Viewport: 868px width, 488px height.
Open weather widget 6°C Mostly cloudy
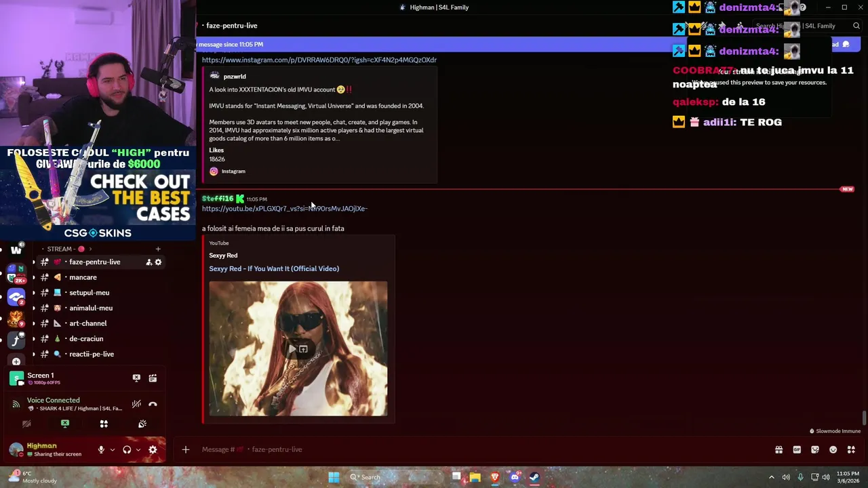pos(31,477)
